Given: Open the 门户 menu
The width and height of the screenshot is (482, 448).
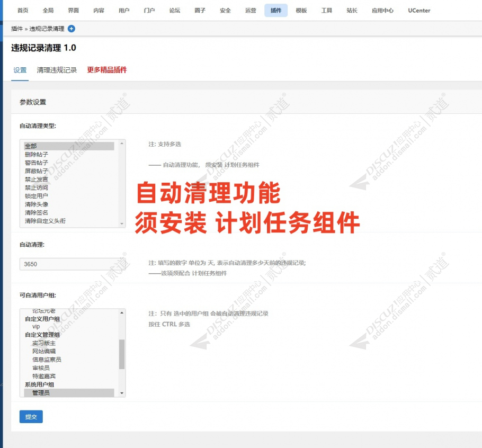Looking at the screenshot, I should click(x=149, y=11).
